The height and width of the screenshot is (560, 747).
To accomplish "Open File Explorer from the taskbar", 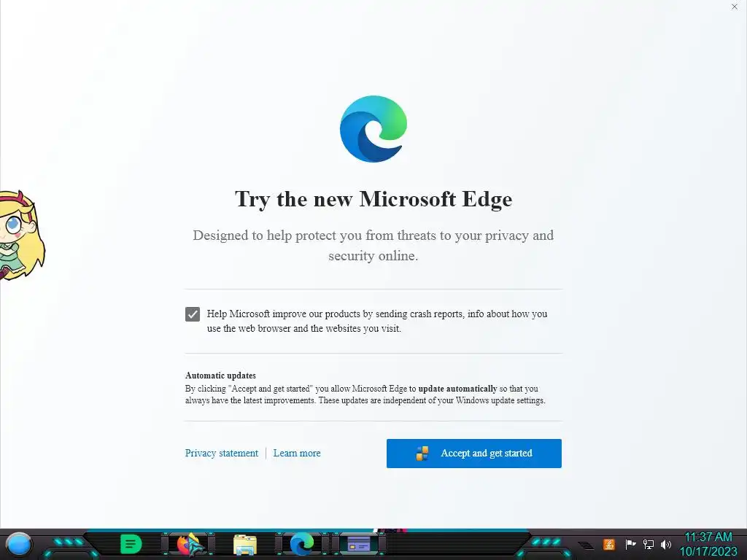I will [x=245, y=545].
